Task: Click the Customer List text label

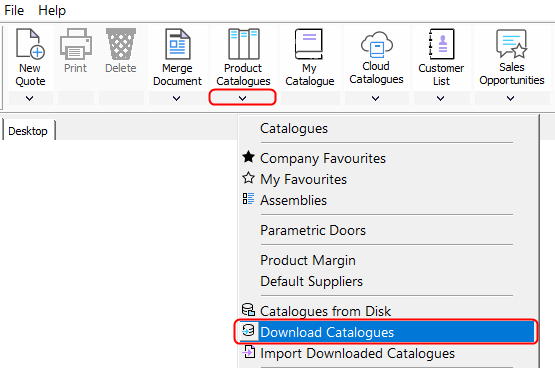Action: (x=441, y=74)
